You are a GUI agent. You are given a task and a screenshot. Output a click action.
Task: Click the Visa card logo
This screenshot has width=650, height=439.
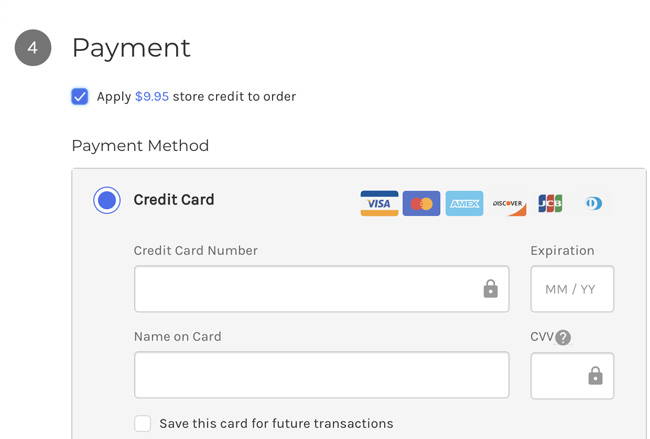click(379, 203)
